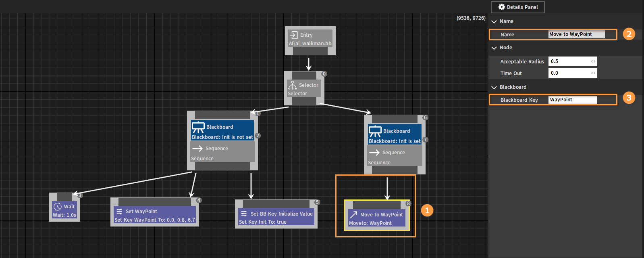The image size is (644, 258).
Task: Collapse the Blackboard section
Action: click(x=494, y=87)
